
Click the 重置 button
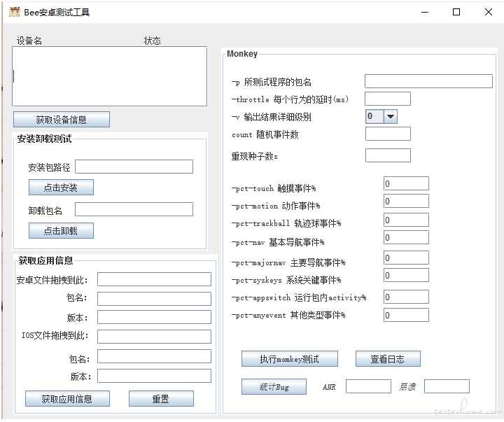pos(161,399)
